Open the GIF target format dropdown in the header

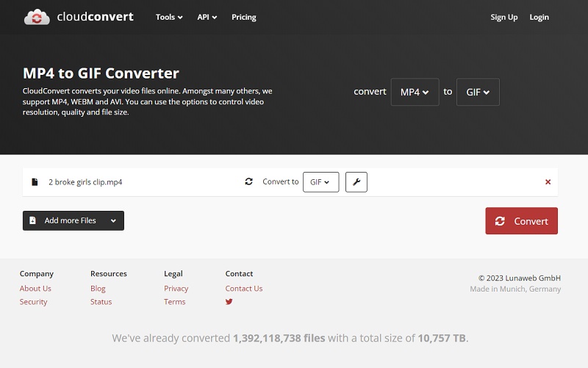coord(478,92)
